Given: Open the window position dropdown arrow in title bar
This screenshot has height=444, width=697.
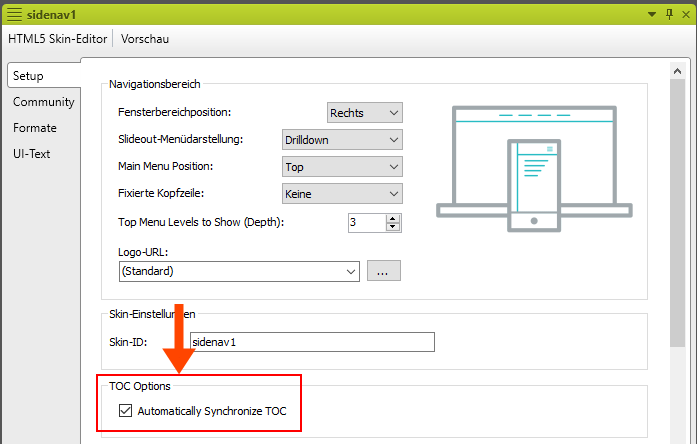Looking at the screenshot, I should tap(652, 14).
